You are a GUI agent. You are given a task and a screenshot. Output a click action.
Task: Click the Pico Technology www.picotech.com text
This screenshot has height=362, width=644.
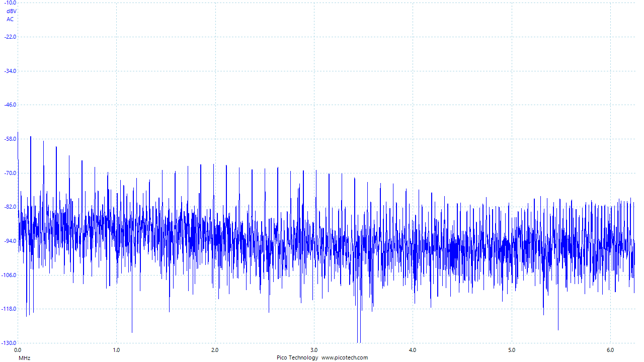tap(322, 358)
